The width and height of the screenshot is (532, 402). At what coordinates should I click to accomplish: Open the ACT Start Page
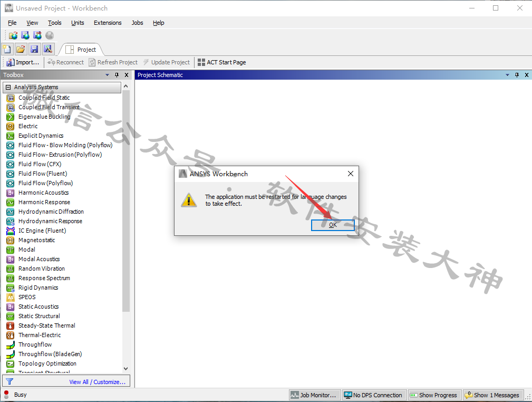[222, 62]
